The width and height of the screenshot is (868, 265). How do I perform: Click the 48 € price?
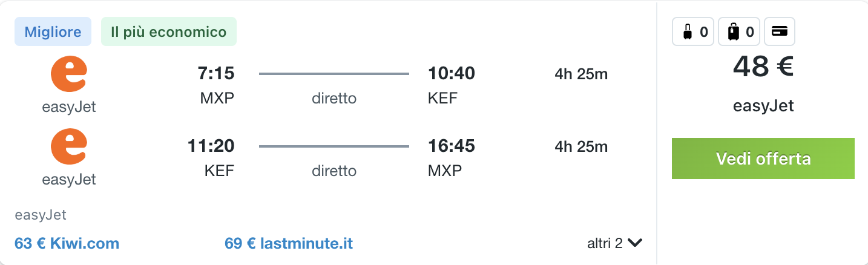763,67
